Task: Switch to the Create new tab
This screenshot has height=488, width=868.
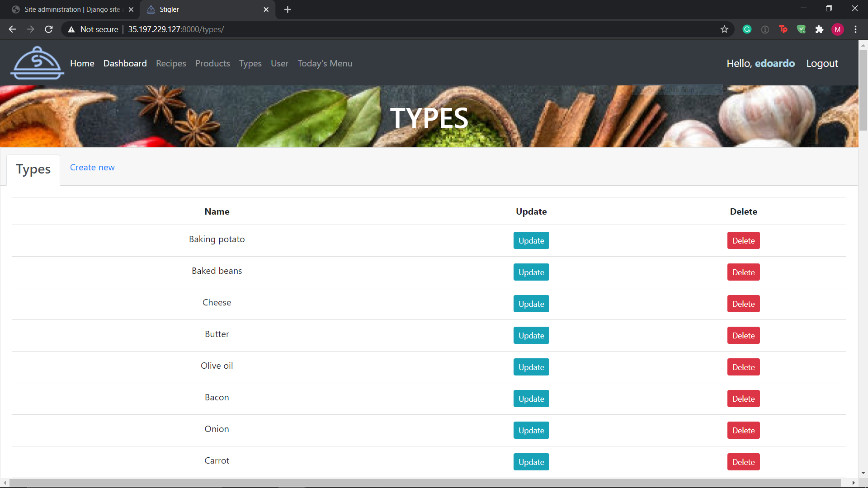Action: coord(92,168)
